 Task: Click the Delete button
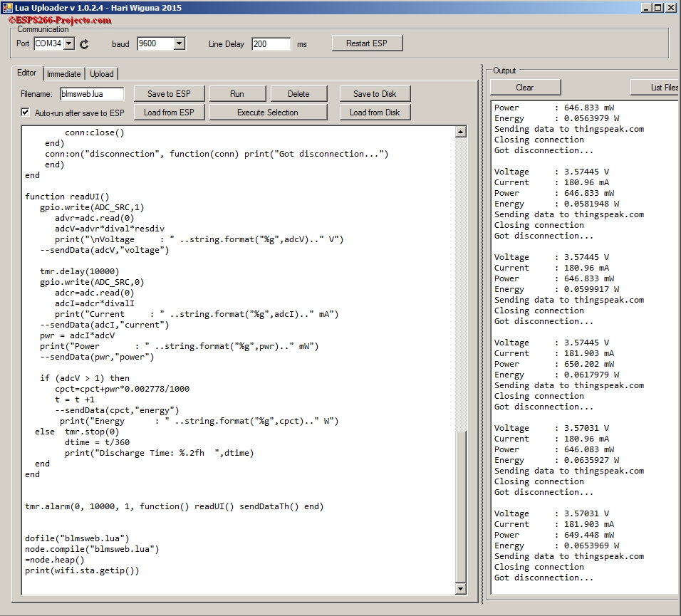pyautogui.click(x=298, y=94)
